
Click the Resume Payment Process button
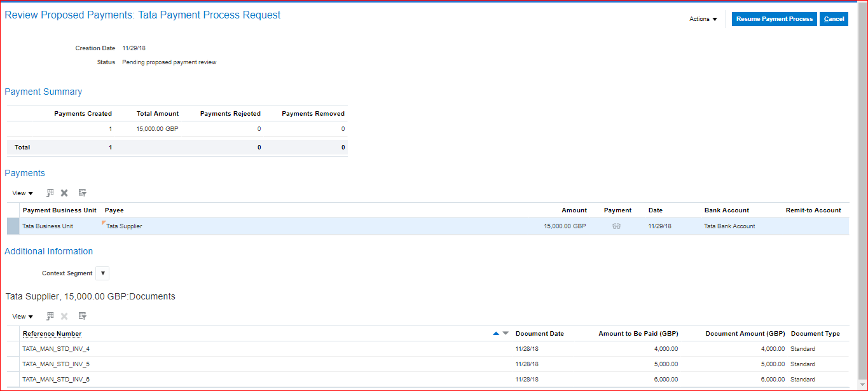click(774, 19)
